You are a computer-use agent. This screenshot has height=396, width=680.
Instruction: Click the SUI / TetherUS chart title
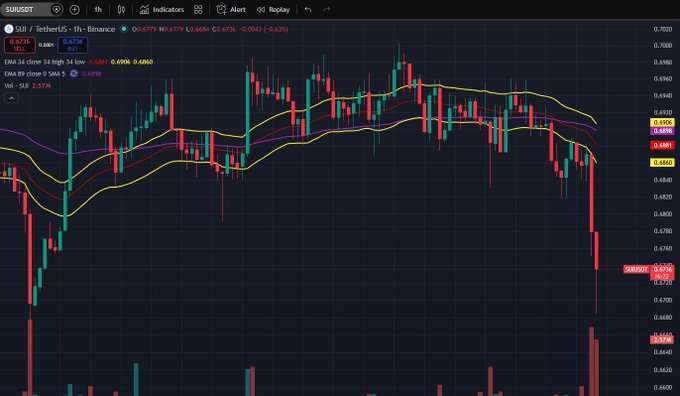65,29
